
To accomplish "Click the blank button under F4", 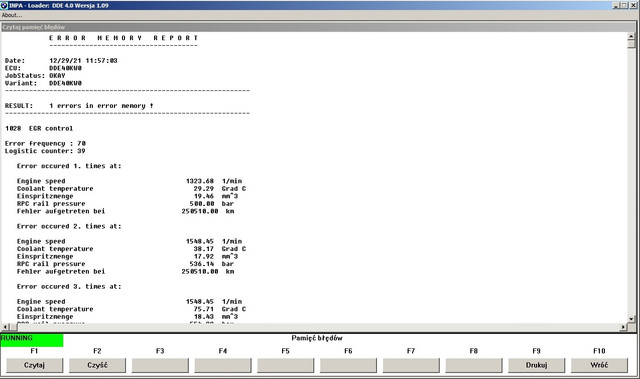I will tap(223, 365).
